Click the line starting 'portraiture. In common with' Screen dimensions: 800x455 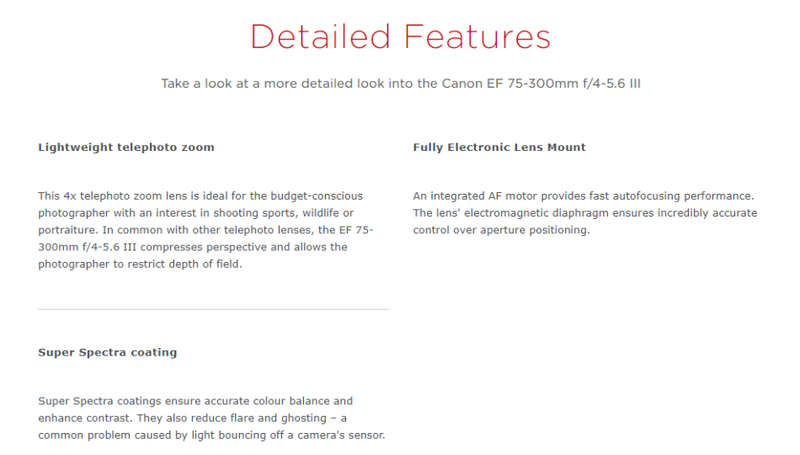point(206,230)
